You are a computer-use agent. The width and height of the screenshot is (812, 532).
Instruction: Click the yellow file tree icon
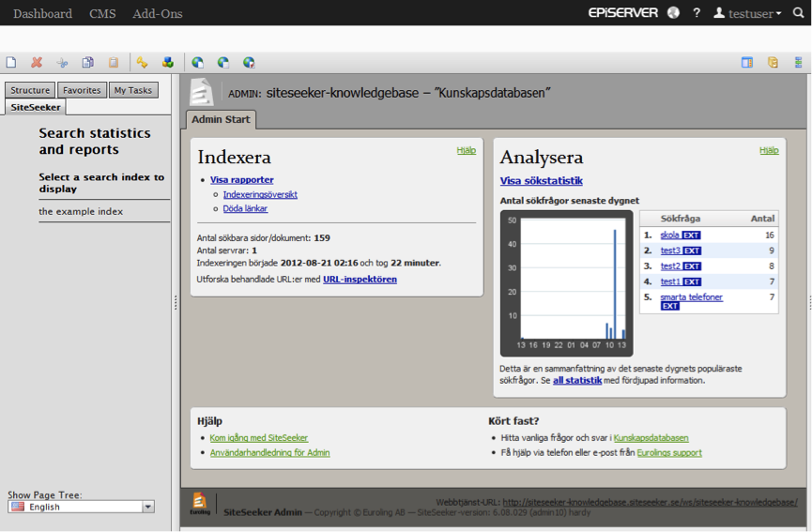(x=773, y=63)
